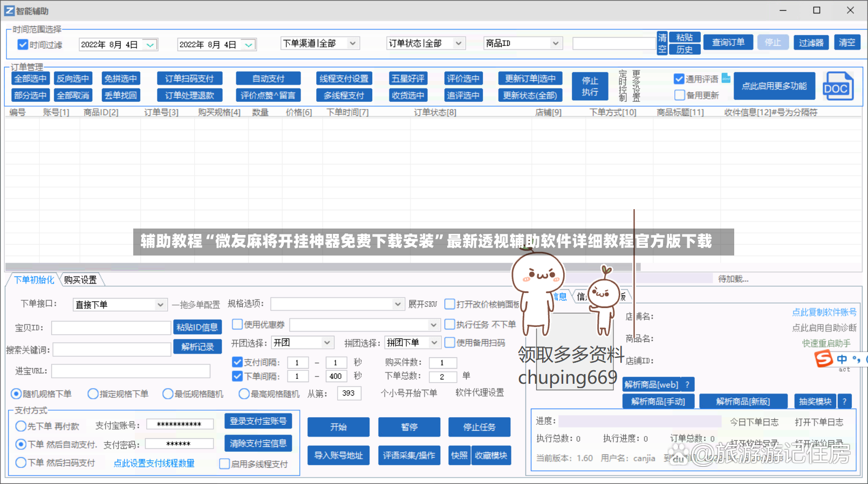Viewport: 868px width, 484px height.
Task: Select 指定规格下单 radio option
Action: 93,394
